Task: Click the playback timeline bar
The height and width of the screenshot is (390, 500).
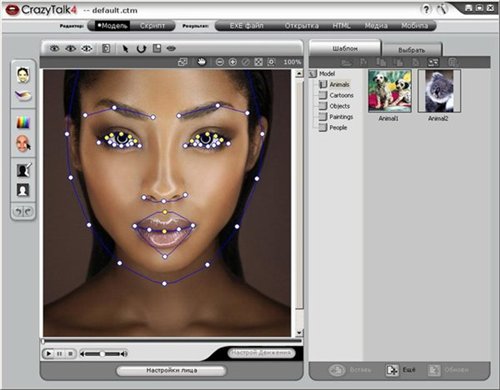Action: coord(172,341)
